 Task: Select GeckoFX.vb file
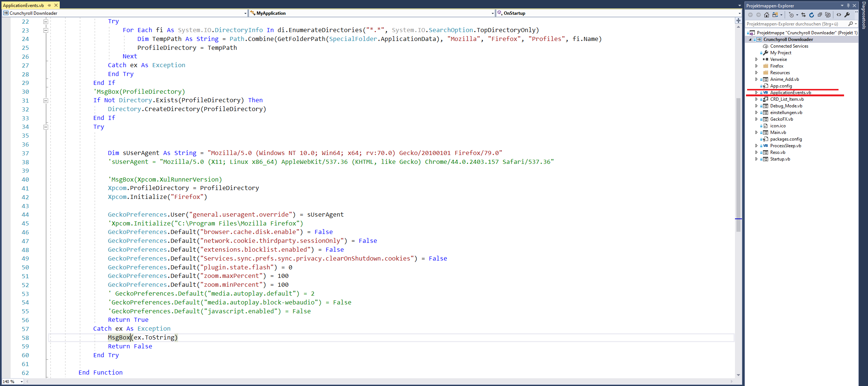coord(781,119)
